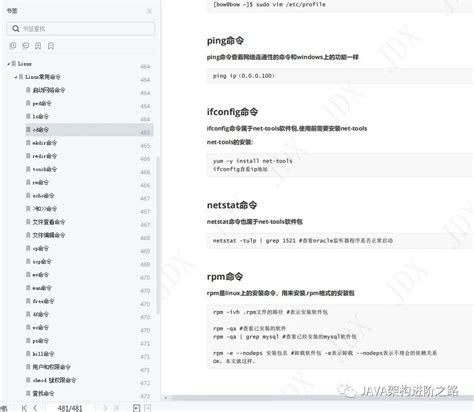Viewport: 474px width, 412px height.
Task: Select the Linux root bookmark
Action: point(25,64)
